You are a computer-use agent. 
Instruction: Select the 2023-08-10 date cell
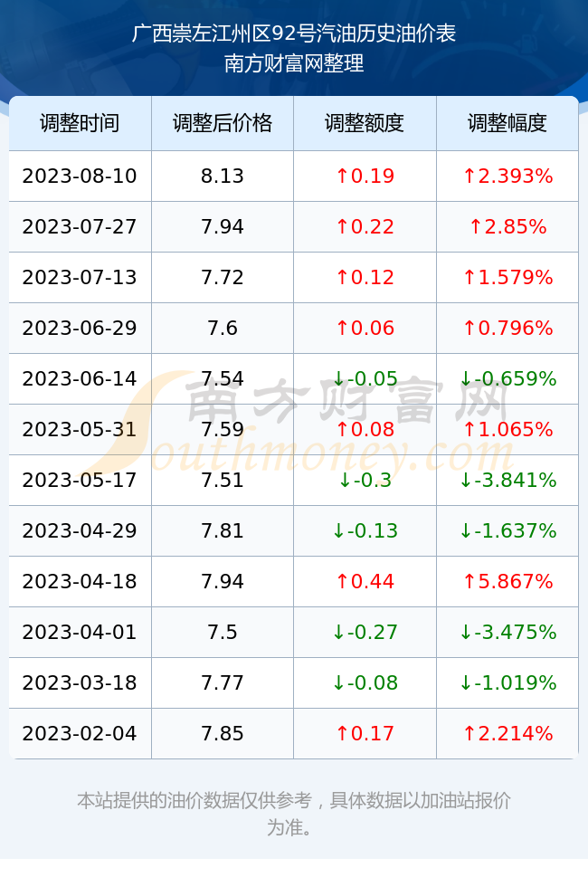click(80, 176)
